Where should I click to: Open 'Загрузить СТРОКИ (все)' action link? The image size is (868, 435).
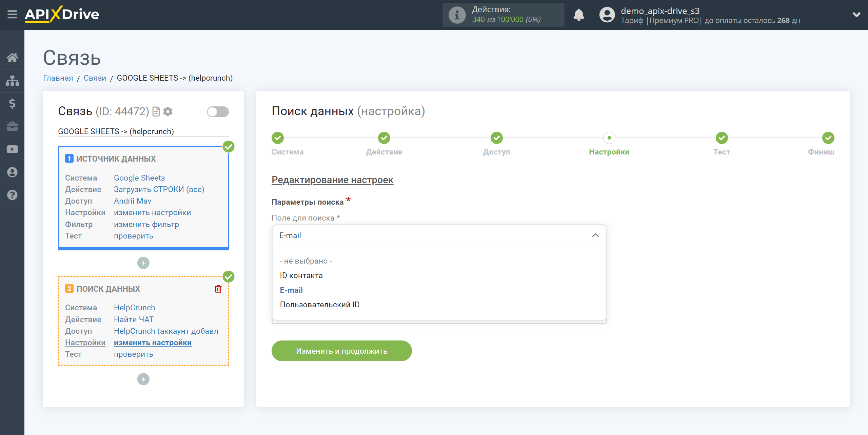coord(159,189)
